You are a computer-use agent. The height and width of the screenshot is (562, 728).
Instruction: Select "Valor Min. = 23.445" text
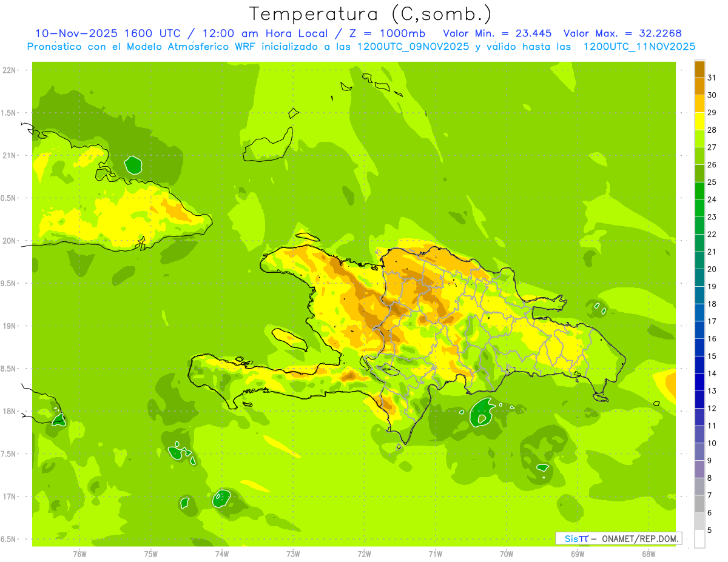497,33
